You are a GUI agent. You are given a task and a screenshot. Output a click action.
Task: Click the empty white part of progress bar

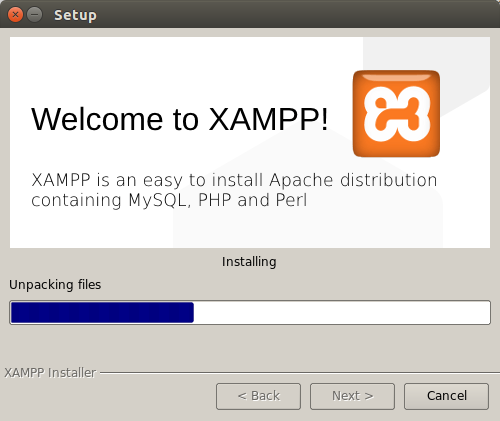pos(342,312)
